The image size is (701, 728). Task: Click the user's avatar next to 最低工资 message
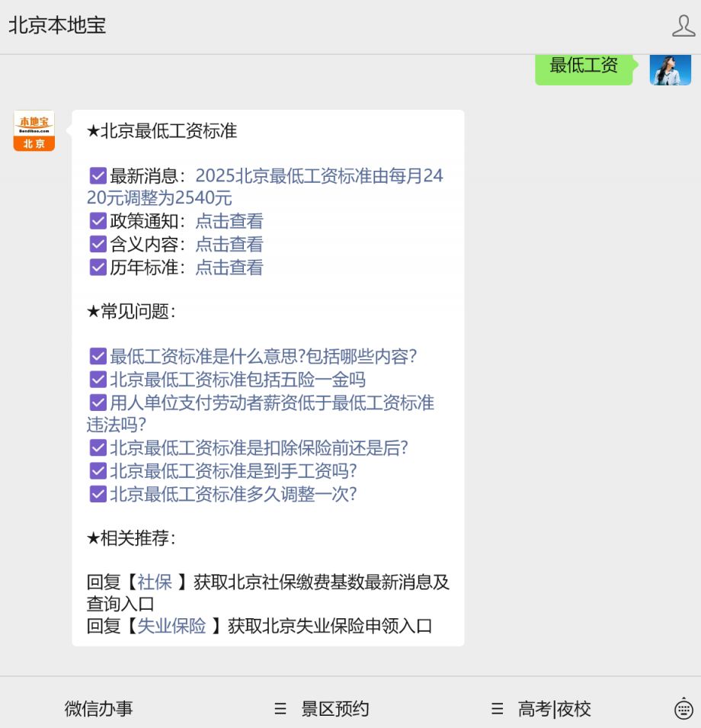pos(670,69)
